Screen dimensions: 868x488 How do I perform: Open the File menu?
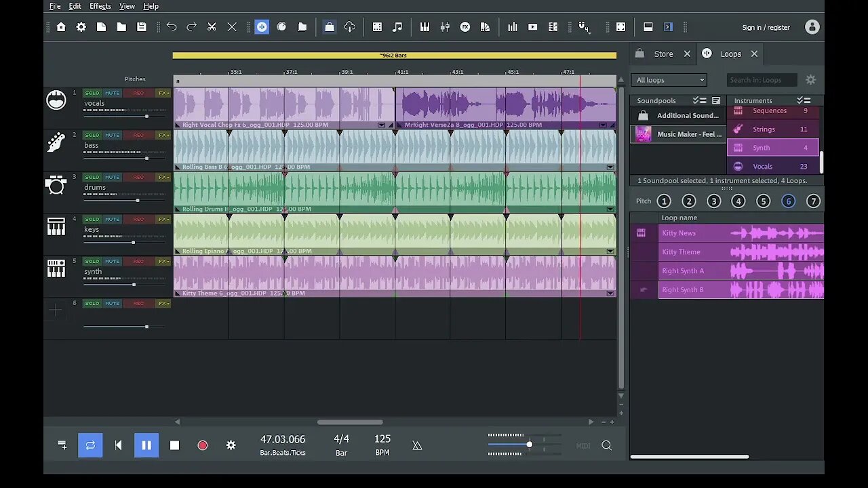(55, 6)
